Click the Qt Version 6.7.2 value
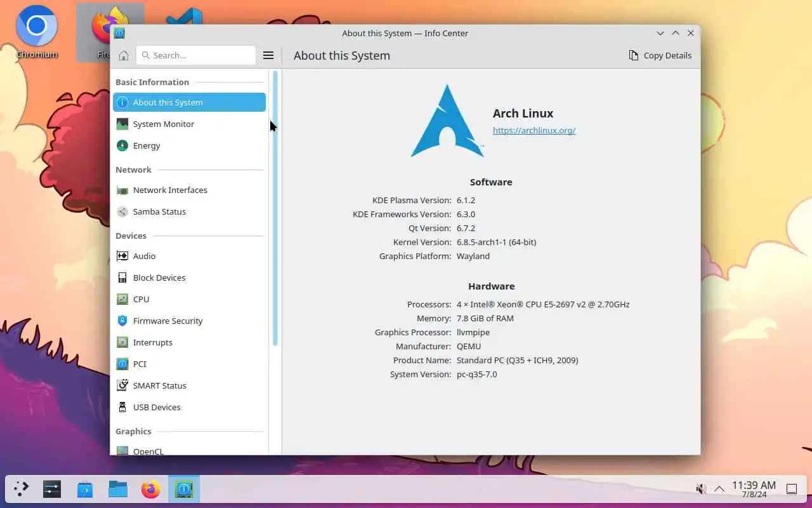This screenshot has width=812, height=508. [466, 228]
